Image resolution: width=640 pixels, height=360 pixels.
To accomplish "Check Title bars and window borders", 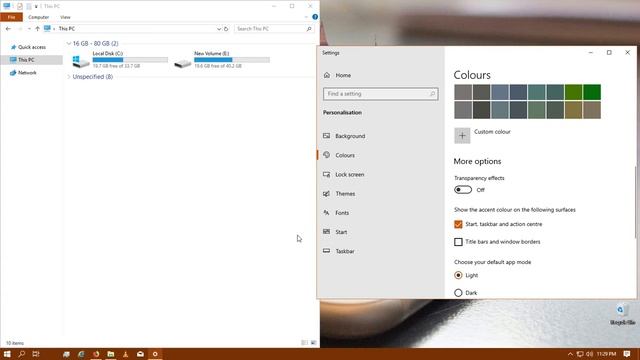I will click(x=458, y=242).
